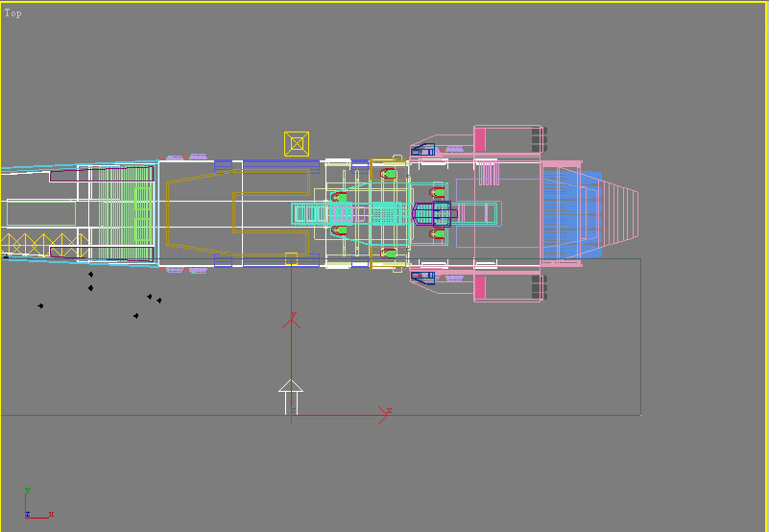
Task: Select the green striped grille panel
Action: tap(126, 213)
